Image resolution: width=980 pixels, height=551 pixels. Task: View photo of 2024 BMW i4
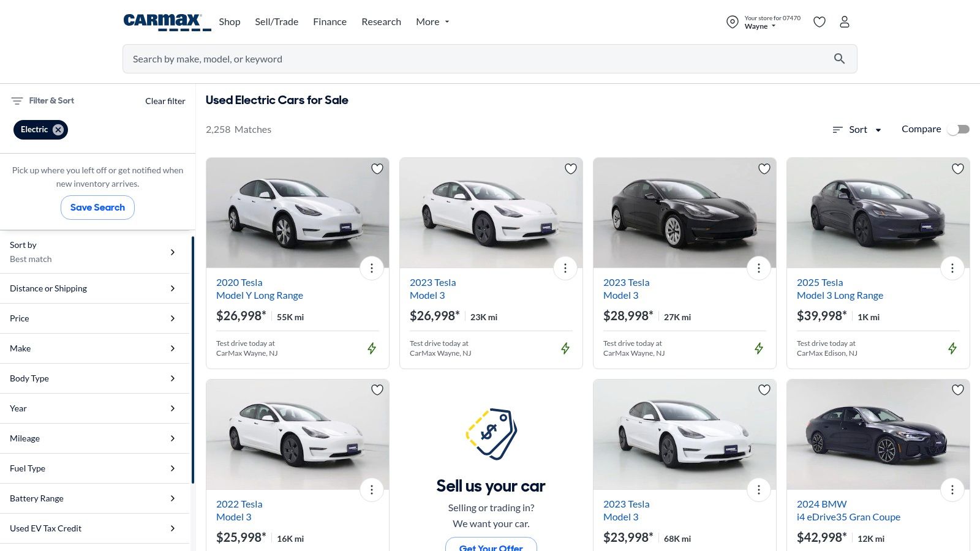click(x=878, y=435)
